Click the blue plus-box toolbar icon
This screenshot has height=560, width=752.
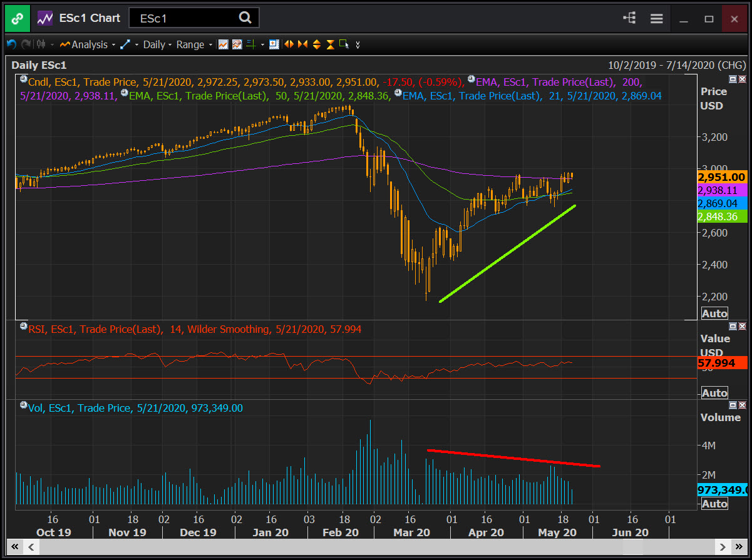(274, 44)
